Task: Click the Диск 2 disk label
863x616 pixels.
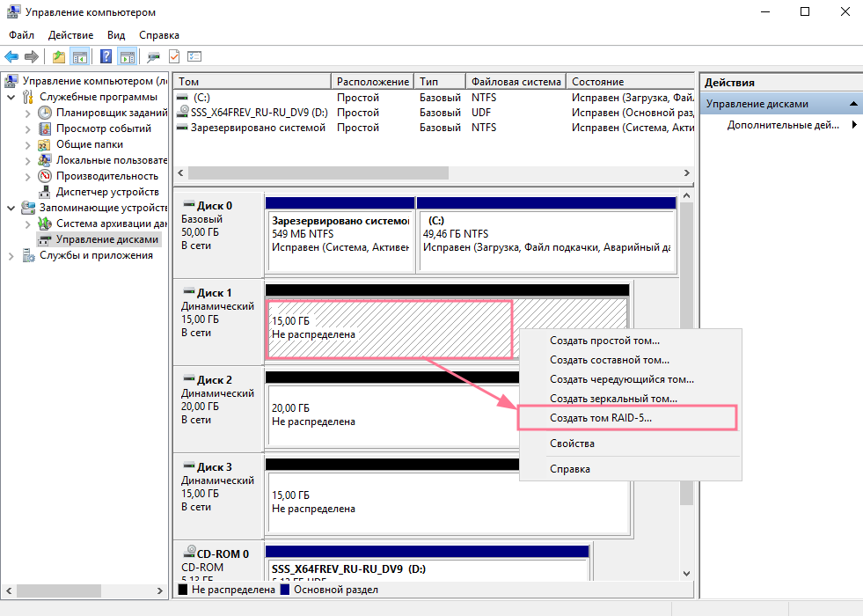Action: [214, 380]
